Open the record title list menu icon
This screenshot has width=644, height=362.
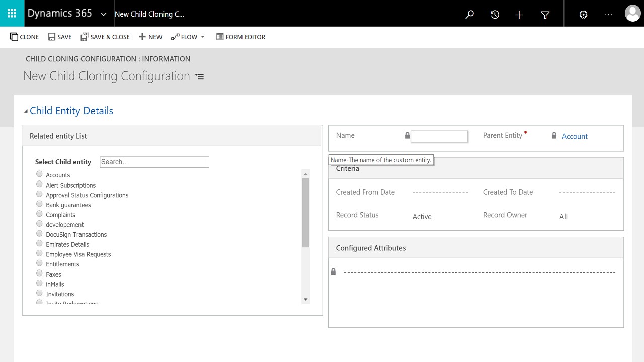(200, 77)
